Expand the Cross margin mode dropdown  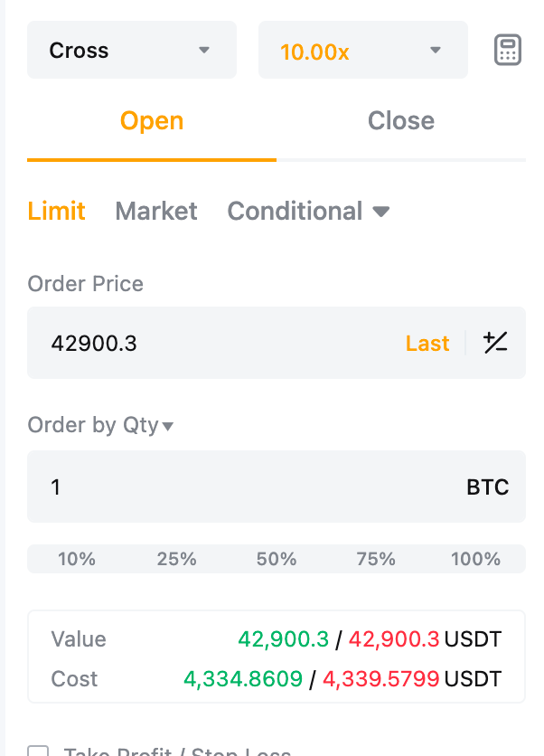pyautogui.click(x=131, y=50)
